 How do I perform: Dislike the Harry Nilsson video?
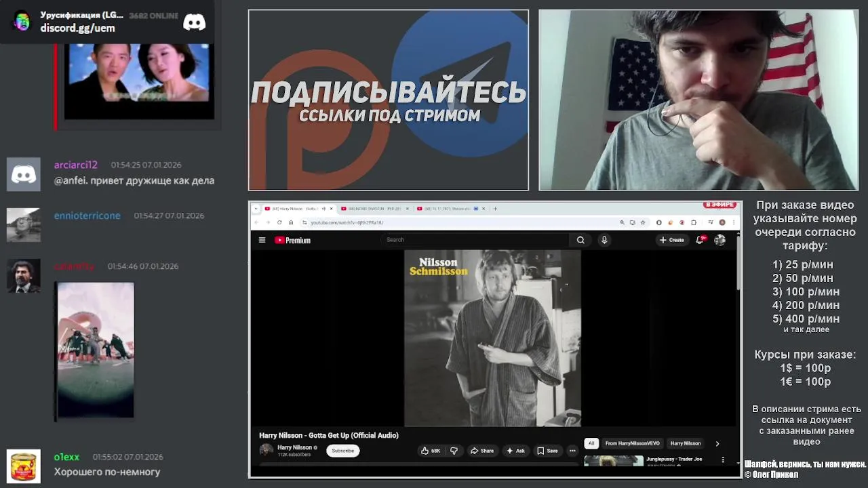click(454, 451)
